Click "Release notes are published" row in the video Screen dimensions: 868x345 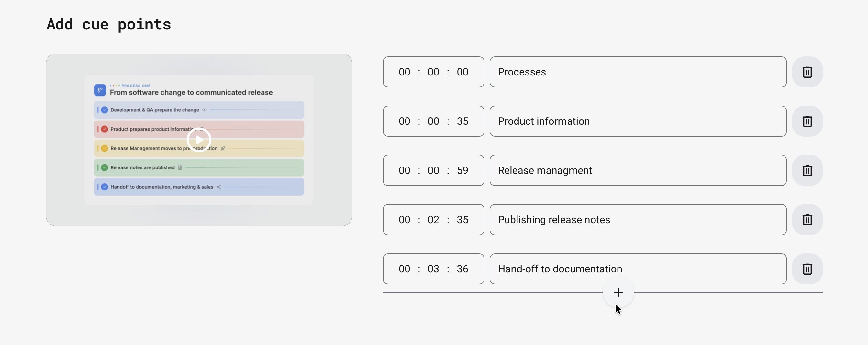coord(199,167)
